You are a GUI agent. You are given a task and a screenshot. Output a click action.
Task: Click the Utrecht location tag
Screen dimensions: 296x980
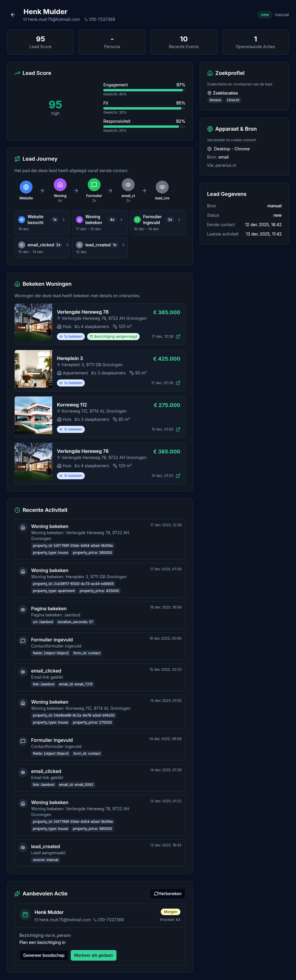pyautogui.click(x=233, y=100)
